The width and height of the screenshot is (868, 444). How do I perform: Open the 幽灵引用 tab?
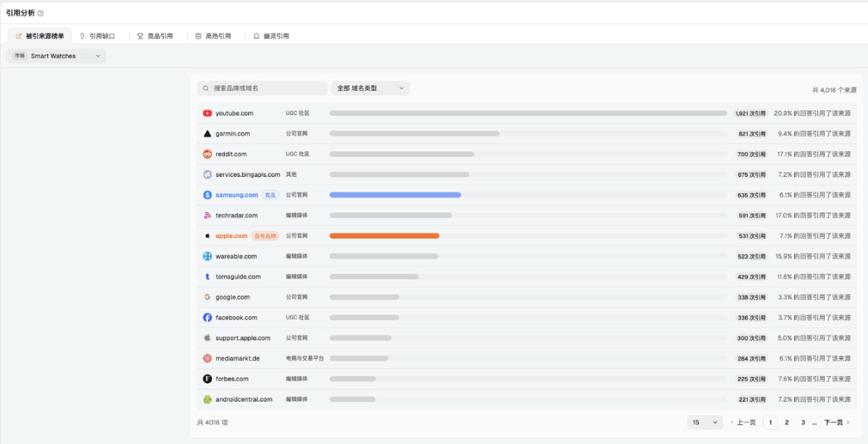(271, 36)
